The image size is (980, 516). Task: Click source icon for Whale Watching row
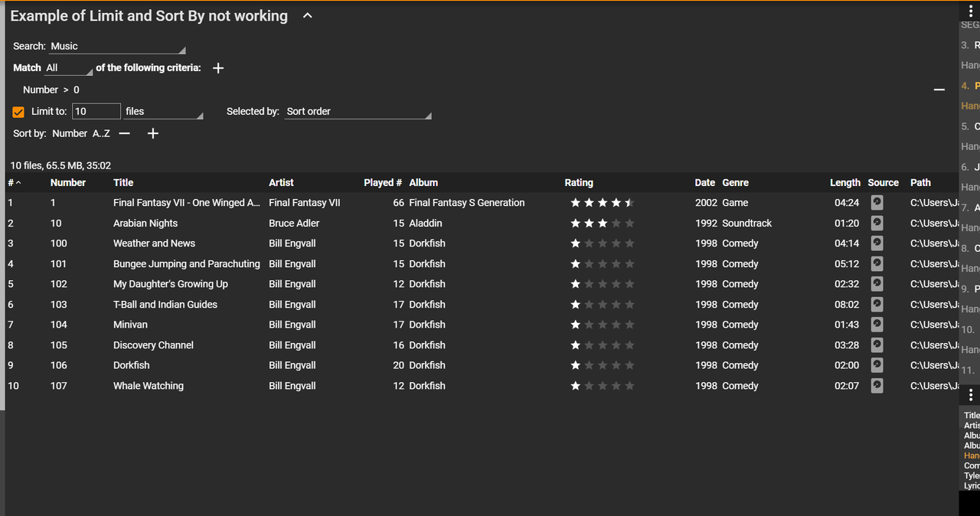pos(877,385)
